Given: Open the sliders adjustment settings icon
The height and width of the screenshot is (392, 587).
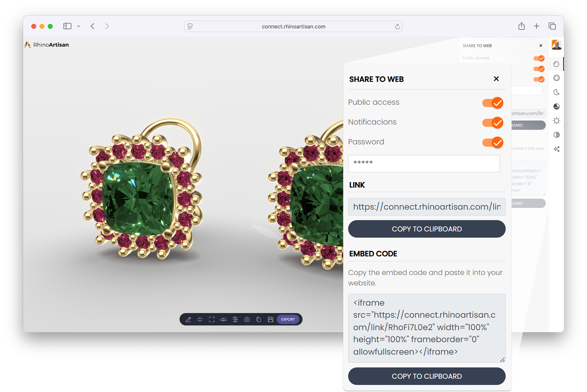Looking at the screenshot, I should 235,320.
